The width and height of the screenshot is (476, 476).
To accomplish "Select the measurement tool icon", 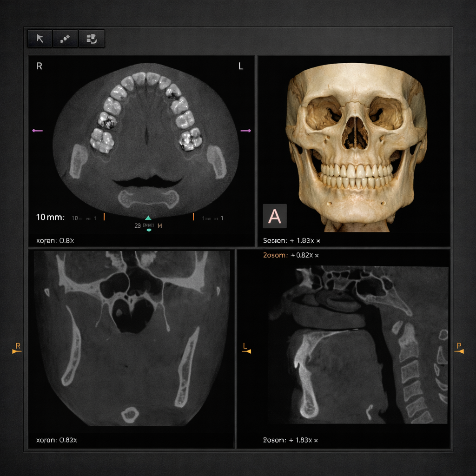I will pyautogui.click(x=65, y=39).
